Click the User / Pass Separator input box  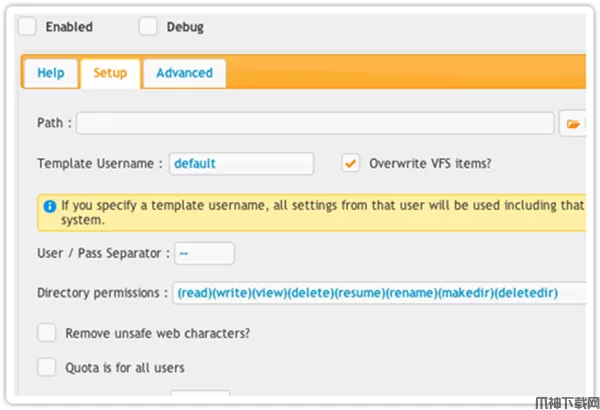[205, 253]
